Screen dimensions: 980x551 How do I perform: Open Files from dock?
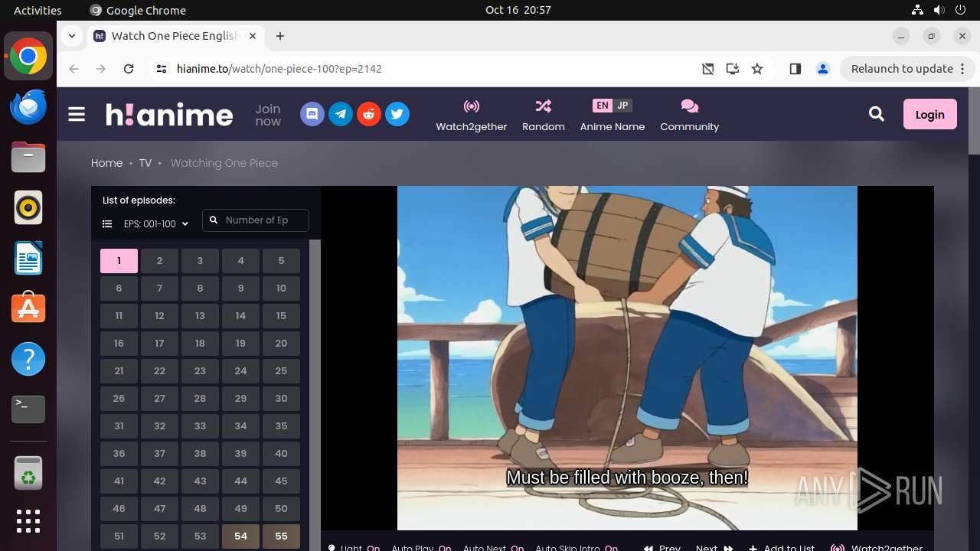(x=28, y=158)
